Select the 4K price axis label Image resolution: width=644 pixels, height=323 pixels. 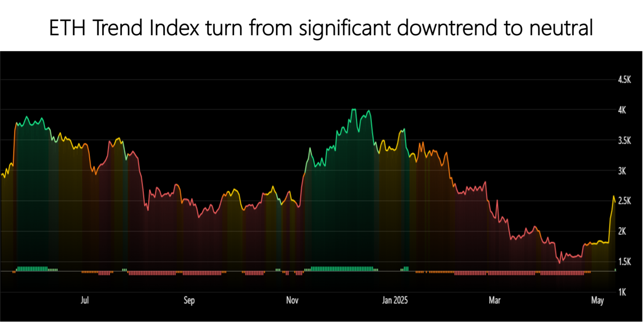pyautogui.click(x=622, y=110)
